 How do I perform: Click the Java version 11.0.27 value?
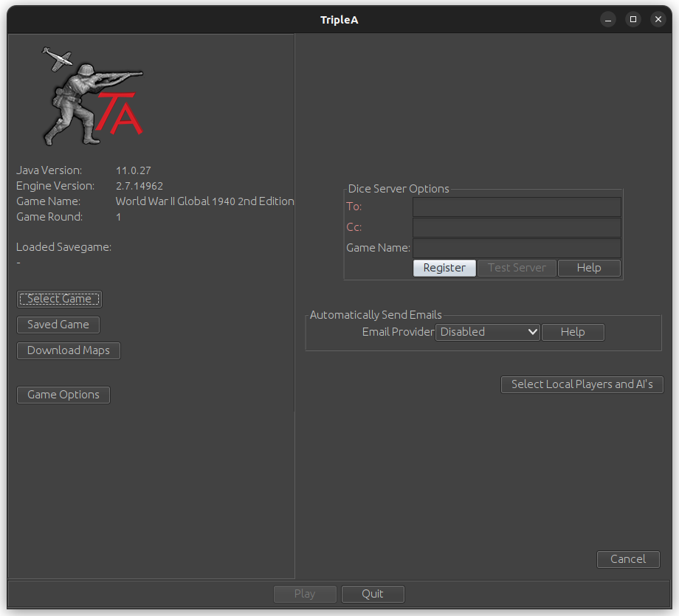[x=134, y=170]
